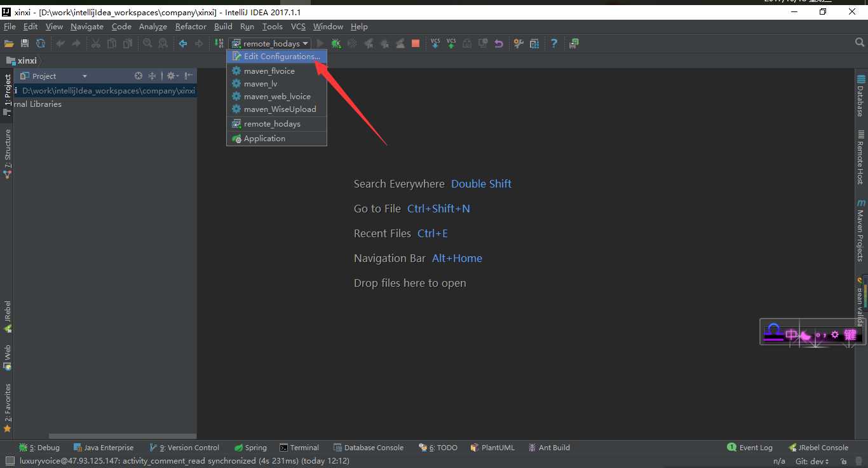The image size is (868, 468).
Task: Click the purple Revert arrow icon
Action: point(499,43)
